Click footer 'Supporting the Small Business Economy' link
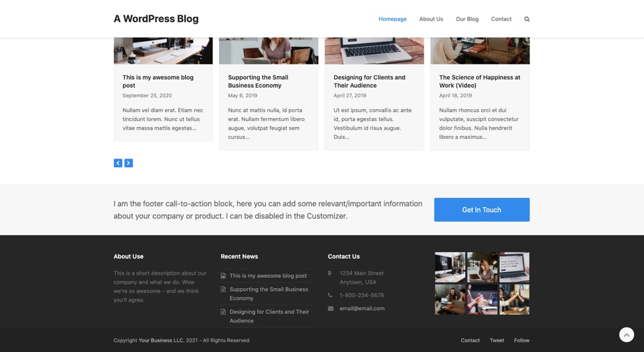This screenshot has height=352, width=644. tap(269, 293)
